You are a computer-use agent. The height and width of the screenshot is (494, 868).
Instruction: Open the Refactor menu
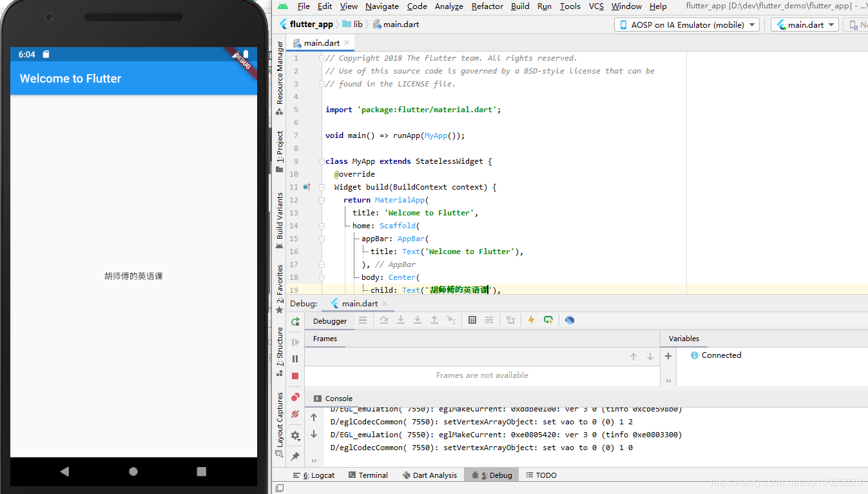coord(487,6)
